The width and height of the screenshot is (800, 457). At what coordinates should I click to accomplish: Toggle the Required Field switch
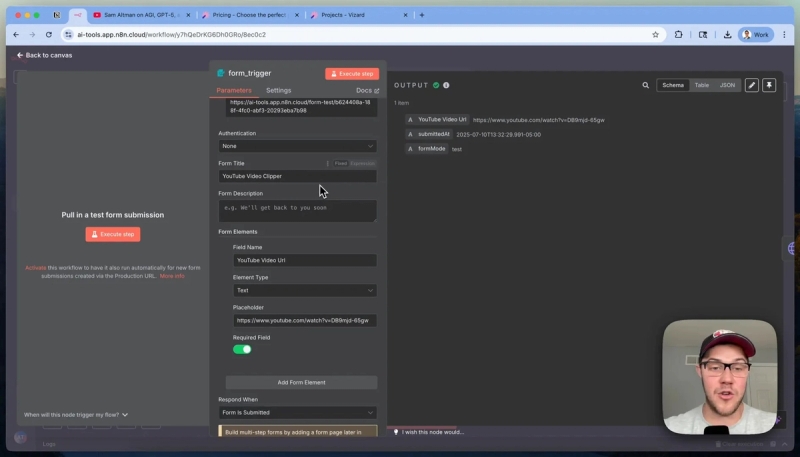[x=242, y=349]
